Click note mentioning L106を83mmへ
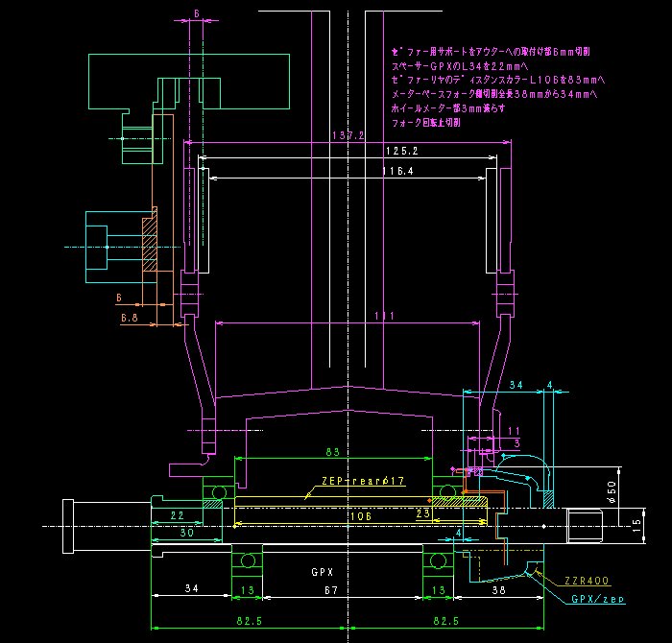672x643 pixels. coord(498,80)
